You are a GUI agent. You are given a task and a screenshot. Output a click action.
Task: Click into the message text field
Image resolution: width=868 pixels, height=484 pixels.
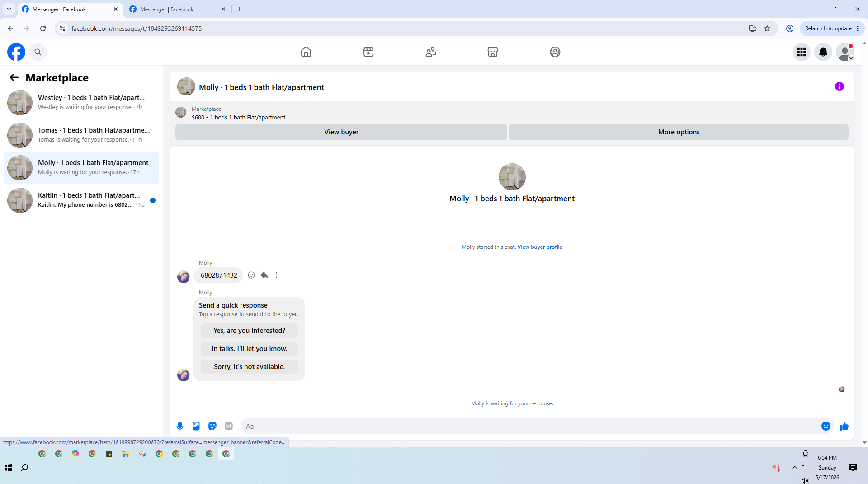tap(531, 426)
